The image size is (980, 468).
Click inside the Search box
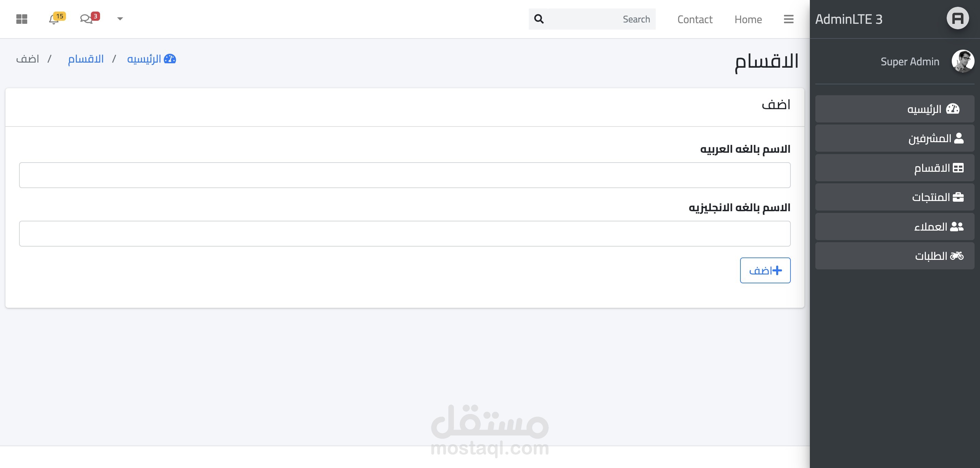[601, 19]
